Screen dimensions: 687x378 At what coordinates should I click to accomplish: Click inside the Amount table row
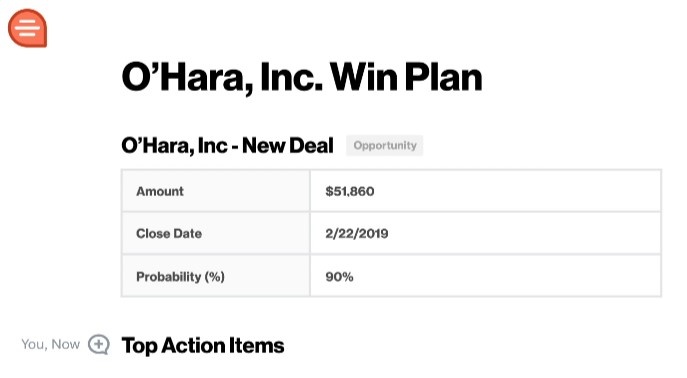tap(391, 191)
